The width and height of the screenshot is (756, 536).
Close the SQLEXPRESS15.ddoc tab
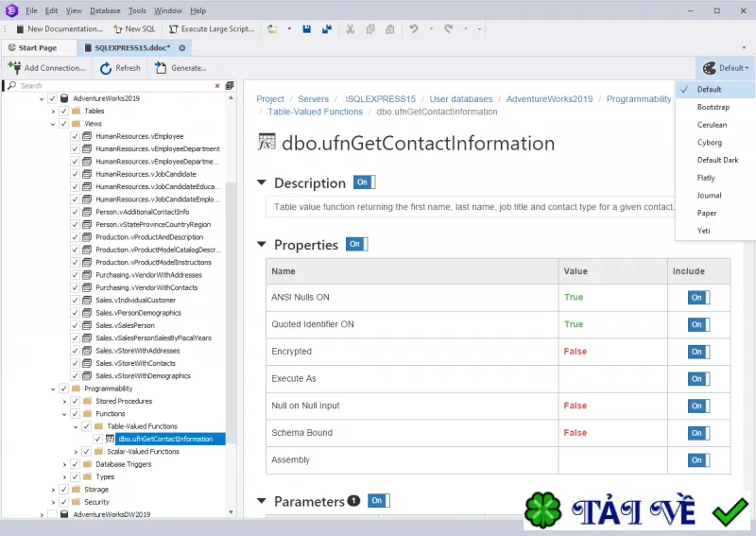tap(181, 48)
